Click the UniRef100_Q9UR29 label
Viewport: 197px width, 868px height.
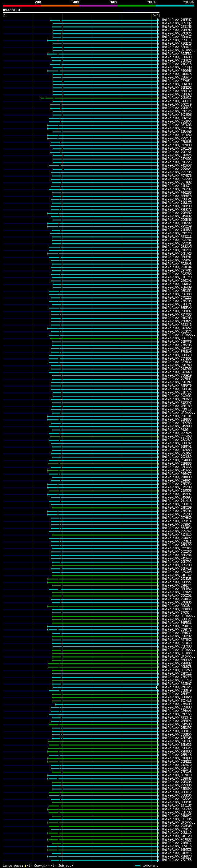point(177,108)
